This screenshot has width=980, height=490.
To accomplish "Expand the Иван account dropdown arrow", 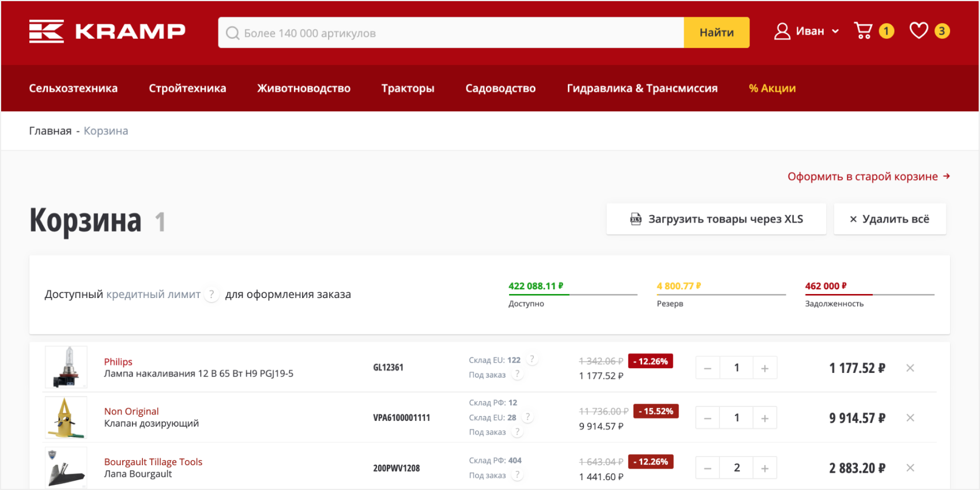I will coord(835,32).
